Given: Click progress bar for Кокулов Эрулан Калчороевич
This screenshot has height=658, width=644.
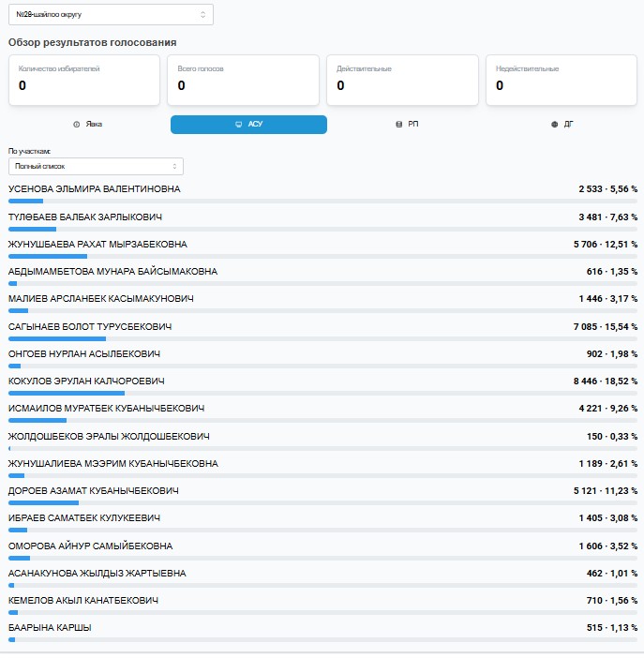Looking at the screenshot, I should (x=322, y=394).
